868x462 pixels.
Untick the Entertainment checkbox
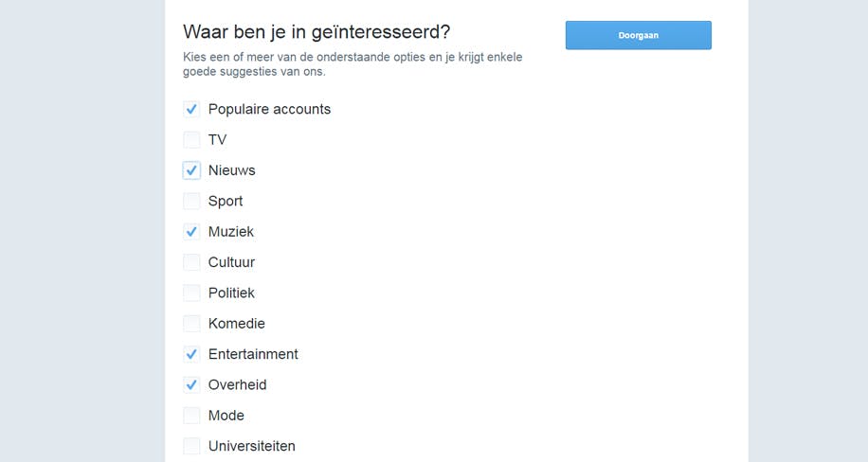(x=191, y=354)
